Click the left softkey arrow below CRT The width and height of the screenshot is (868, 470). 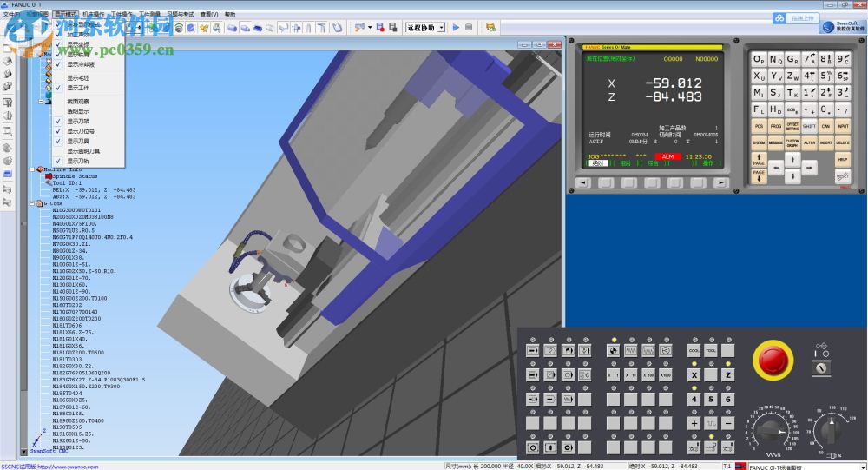pos(583,182)
